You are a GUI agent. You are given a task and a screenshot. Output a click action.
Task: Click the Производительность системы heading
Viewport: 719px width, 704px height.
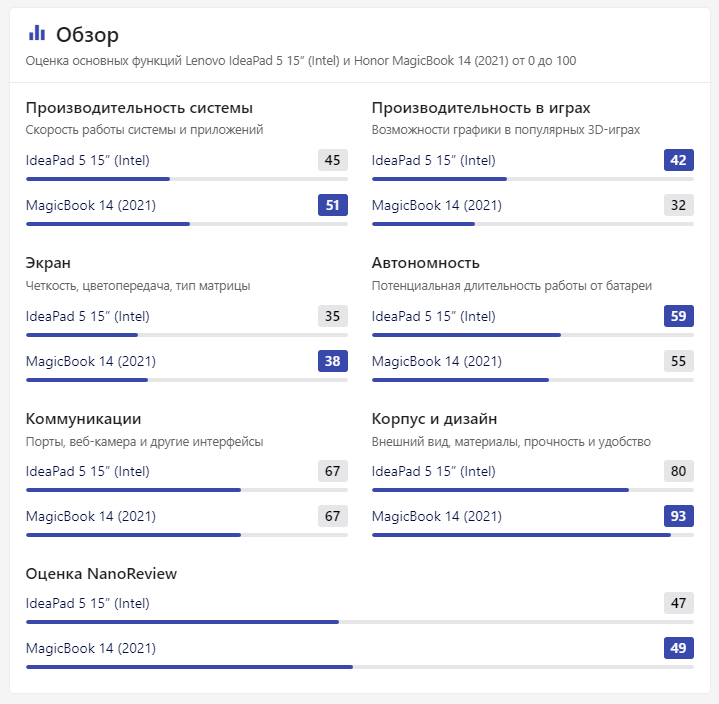click(139, 108)
